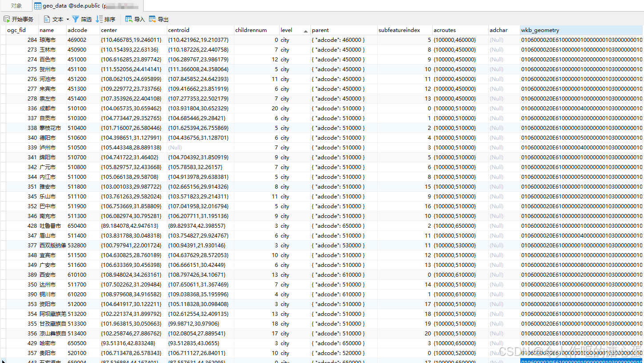644x363 pixels.
Task: Click the childrennum column header
Action: point(251,30)
